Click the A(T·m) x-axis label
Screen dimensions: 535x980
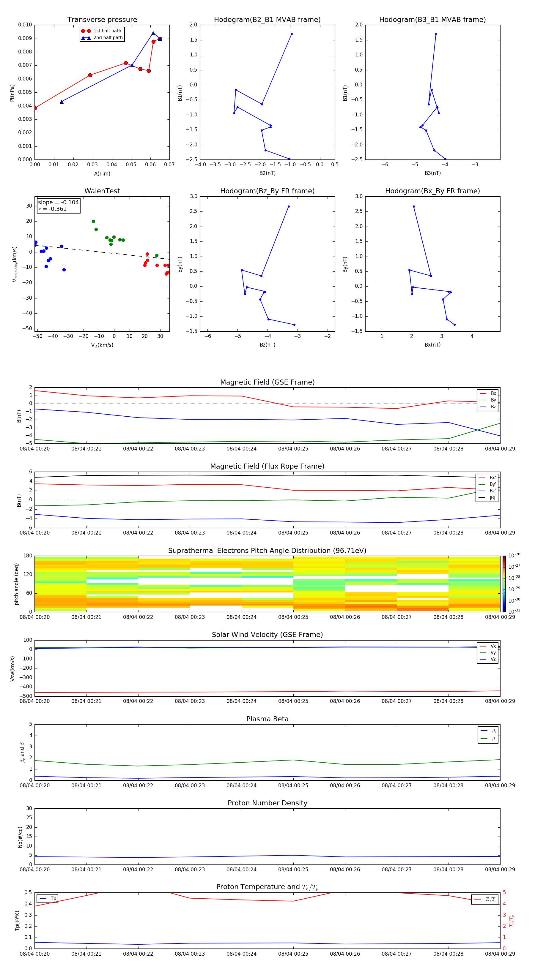point(102,174)
